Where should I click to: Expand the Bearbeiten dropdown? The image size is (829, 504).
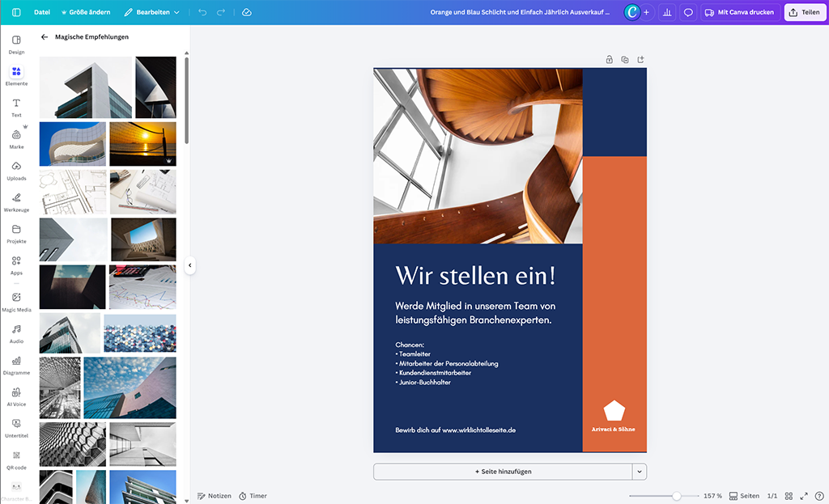click(151, 12)
